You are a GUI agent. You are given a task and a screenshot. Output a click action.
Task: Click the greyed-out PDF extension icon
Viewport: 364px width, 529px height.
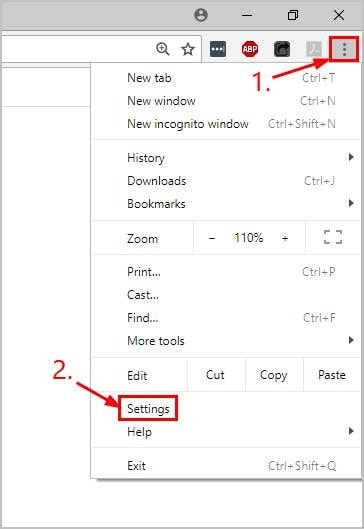[x=314, y=49]
